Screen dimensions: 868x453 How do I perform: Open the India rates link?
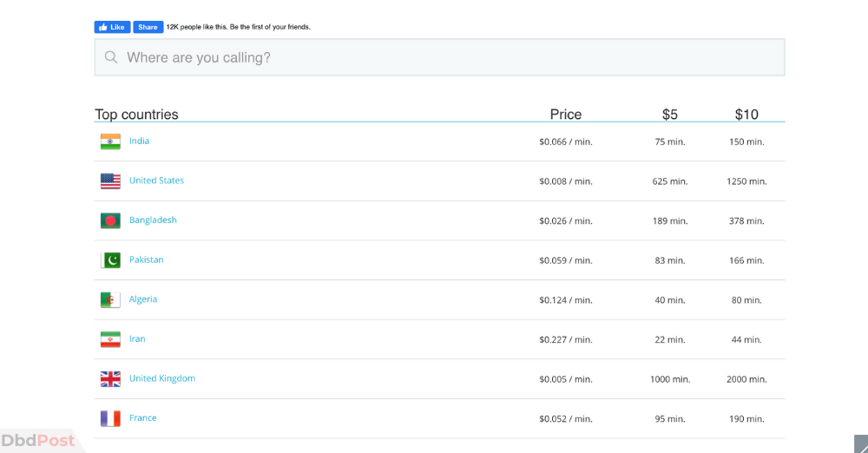tap(139, 141)
